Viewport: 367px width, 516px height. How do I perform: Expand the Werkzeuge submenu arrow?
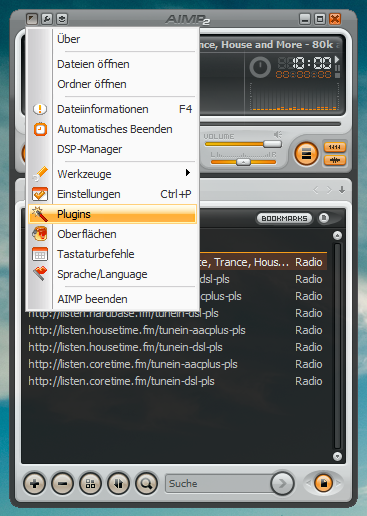188,173
